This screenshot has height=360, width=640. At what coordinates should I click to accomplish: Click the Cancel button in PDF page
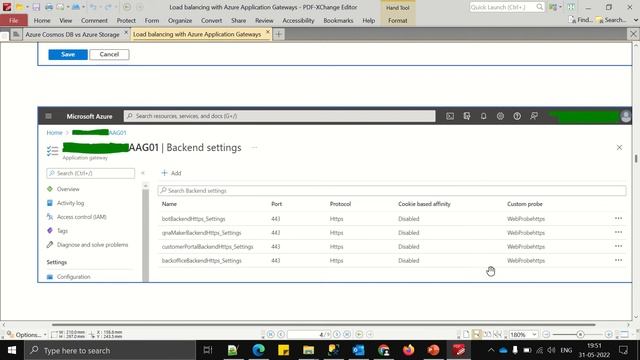[109, 54]
